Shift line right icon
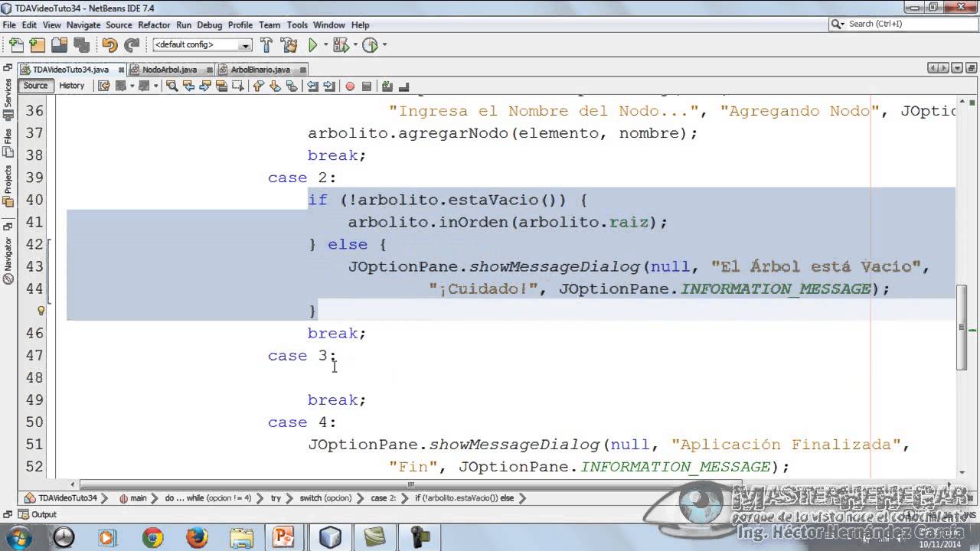Image resolution: width=980 pixels, height=551 pixels. click(329, 86)
